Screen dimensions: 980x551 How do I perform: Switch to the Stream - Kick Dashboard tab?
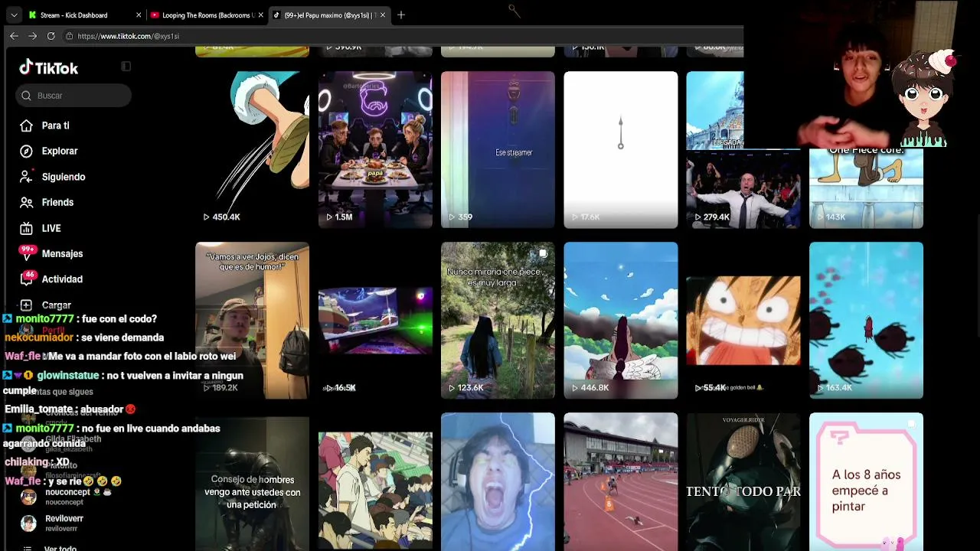click(x=84, y=15)
